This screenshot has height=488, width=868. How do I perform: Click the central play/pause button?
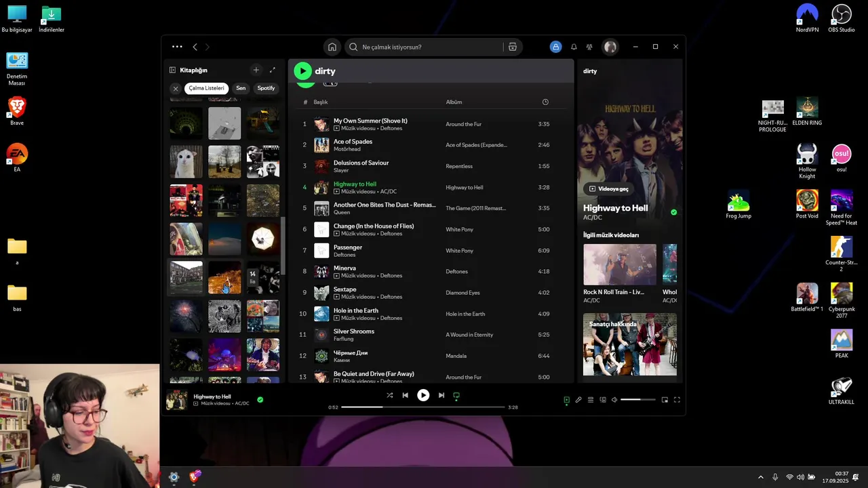click(423, 395)
